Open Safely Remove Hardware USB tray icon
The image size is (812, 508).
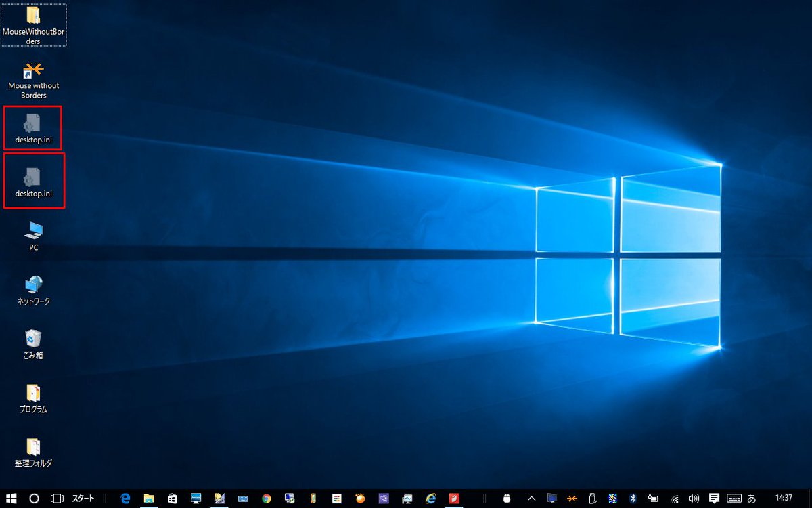coord(593,498)
